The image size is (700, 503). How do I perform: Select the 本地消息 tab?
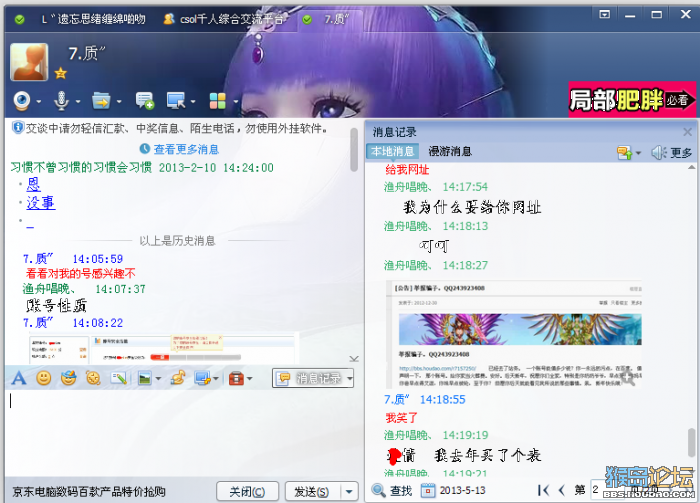pyautogui.click(x=392, y=151)
